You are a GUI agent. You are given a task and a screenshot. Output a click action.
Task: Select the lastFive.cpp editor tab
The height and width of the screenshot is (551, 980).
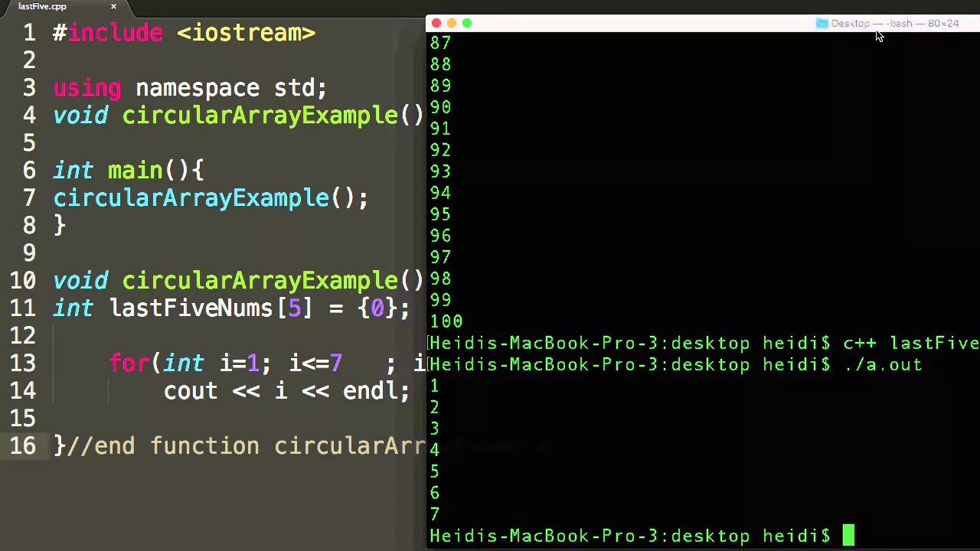click(x=42, y=6)
